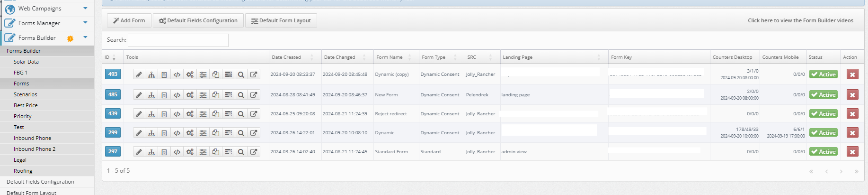Open the gears settings icon for form 299
The width and height of the screenshot is (868, 195).
pos(190,133)
